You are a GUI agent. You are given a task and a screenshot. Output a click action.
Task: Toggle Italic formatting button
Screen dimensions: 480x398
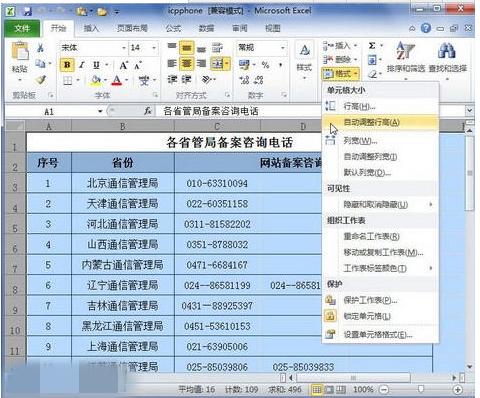(82, 65)
